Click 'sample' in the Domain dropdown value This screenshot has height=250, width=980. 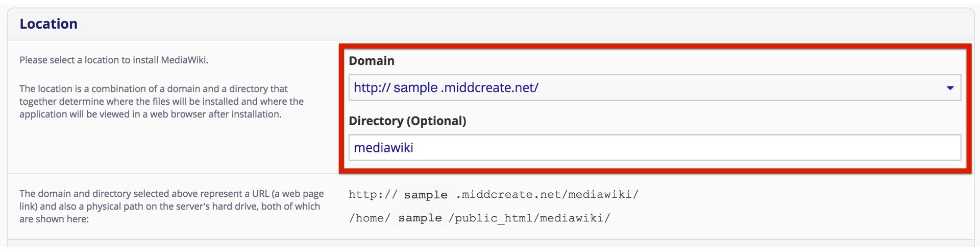[x=415, y=88]
